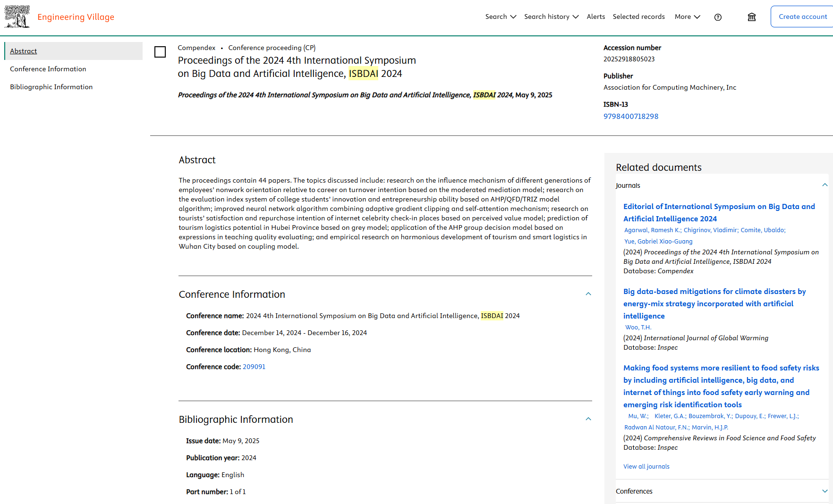Open the Search dropdown menu
833x504 pixels.
point(501,17)
